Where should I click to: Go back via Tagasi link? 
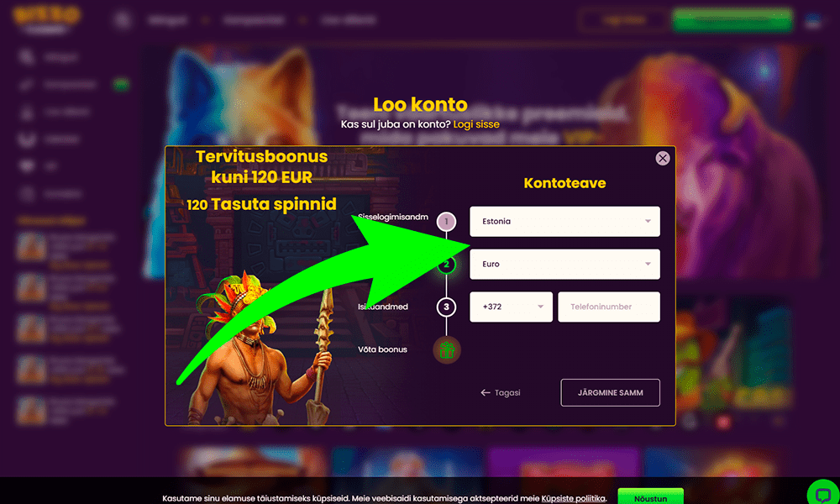coord(501,392)
